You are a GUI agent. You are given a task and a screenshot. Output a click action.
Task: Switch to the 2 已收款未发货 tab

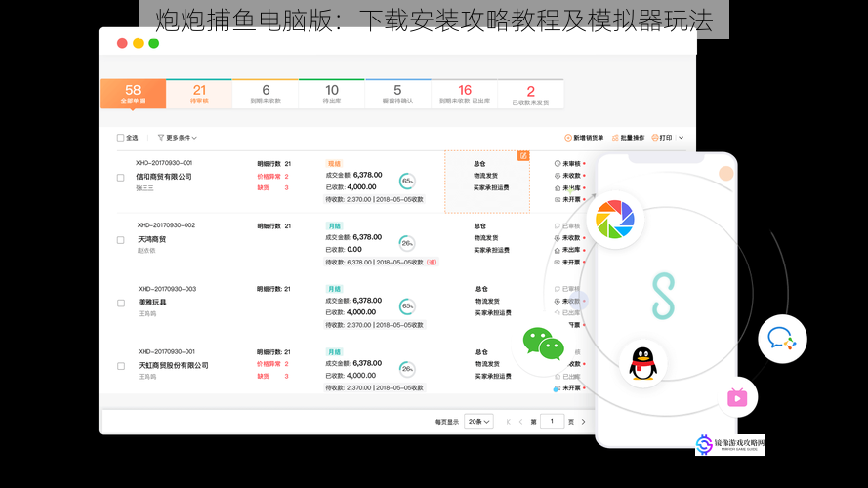pos(531,94)
